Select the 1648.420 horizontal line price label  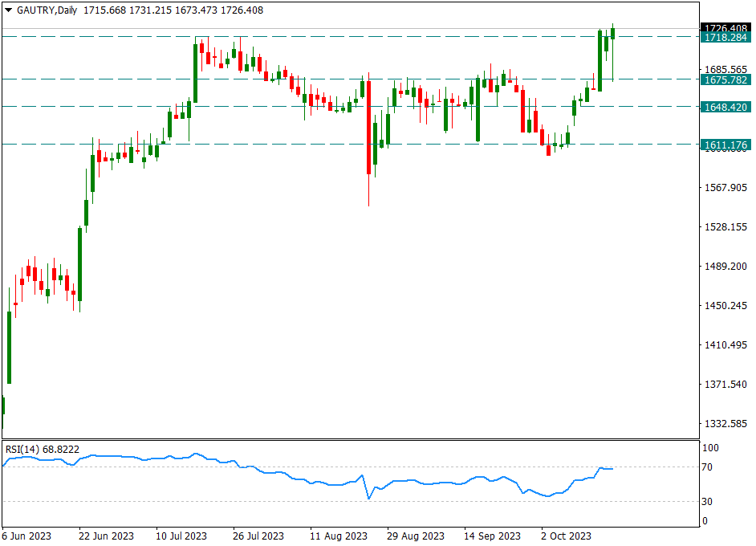point(726,107)
